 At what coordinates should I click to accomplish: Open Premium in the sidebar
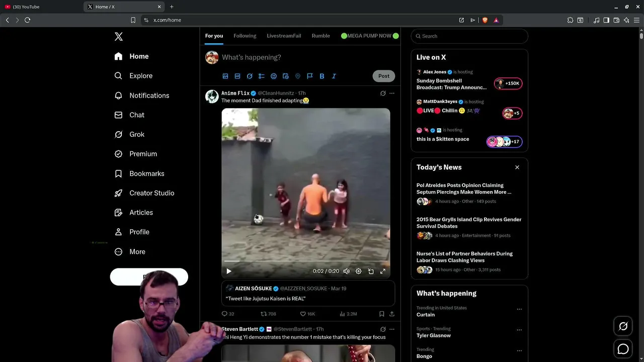pyautogui.click(x=135, y=154)
